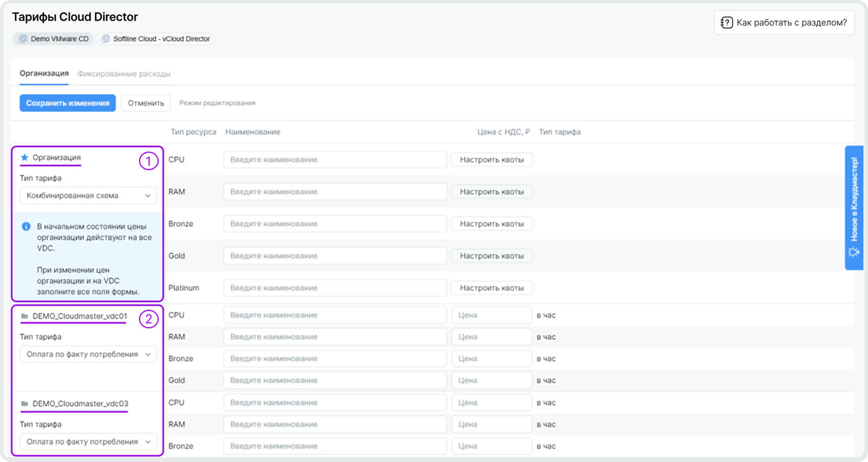Click the help question icon in the header
868x462 pixels.
pyautogui.click(x=726, y=23)
